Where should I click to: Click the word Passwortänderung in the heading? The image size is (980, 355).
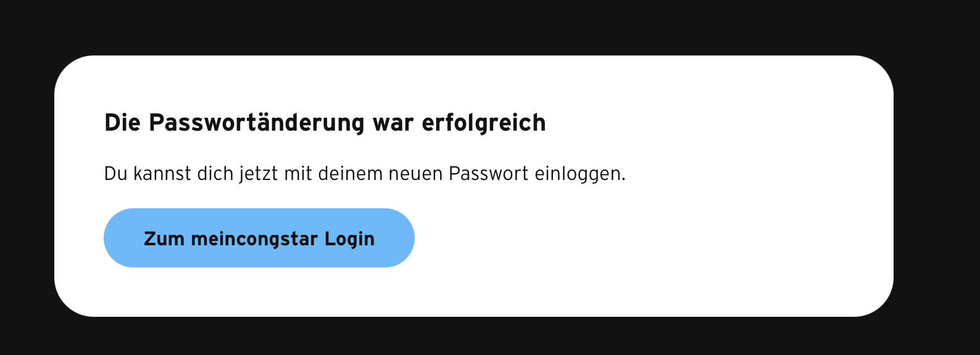[x=257, y=123]
